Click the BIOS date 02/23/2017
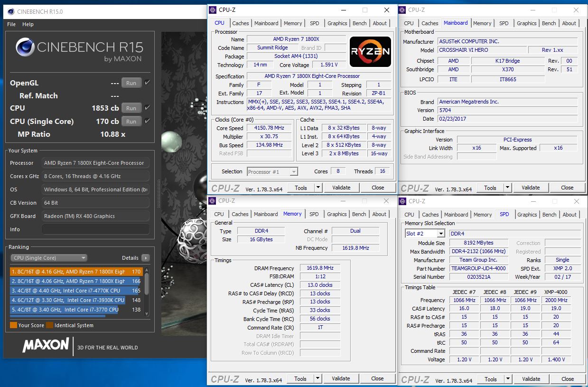This screenshot has height=387, width=588. (x=508, y=119)
